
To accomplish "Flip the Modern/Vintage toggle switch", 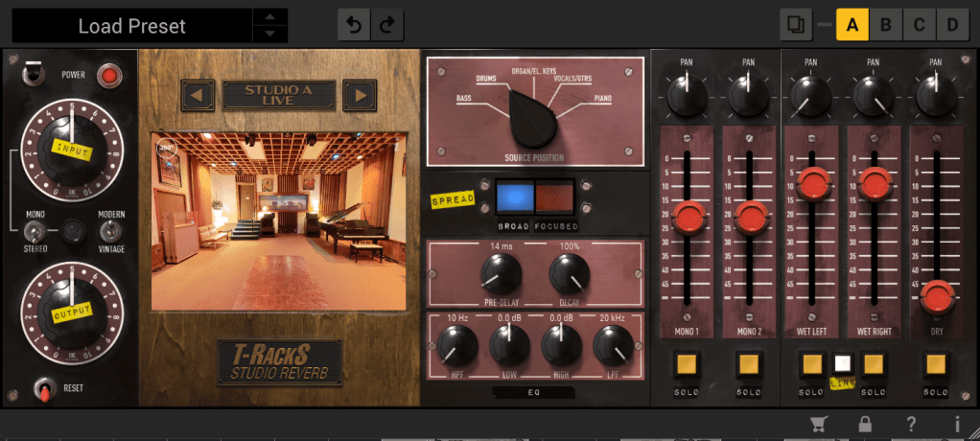I will (109, 231).
